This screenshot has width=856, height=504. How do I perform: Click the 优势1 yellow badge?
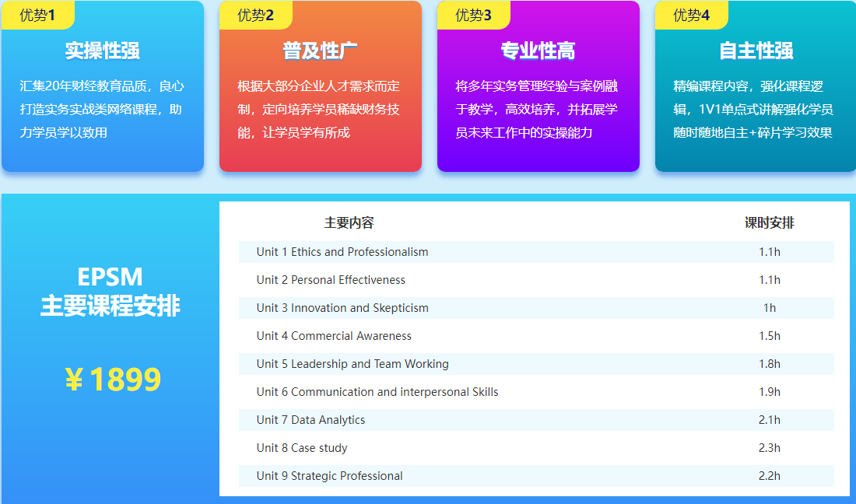pyautogui.click(x=37, y=15)
